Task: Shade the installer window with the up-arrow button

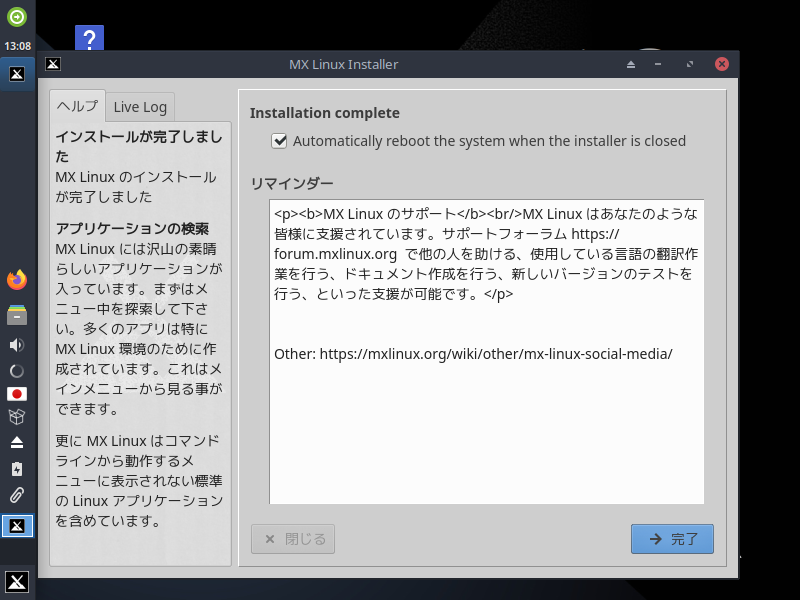Action: 631,64
